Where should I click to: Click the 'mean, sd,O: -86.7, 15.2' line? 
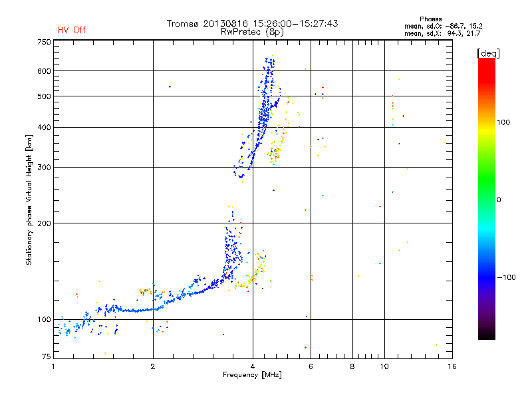443,26
